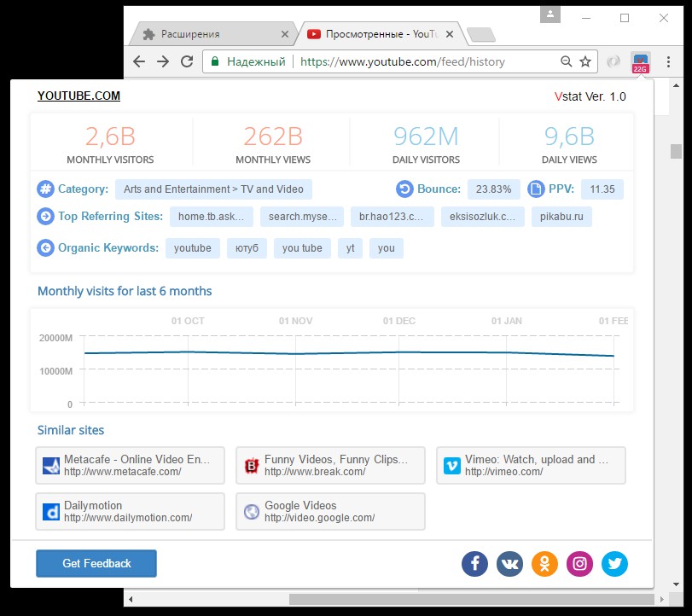The image size is (692, 616).
Task: Open the Twitter social icon
Action: tap(614, 563)
